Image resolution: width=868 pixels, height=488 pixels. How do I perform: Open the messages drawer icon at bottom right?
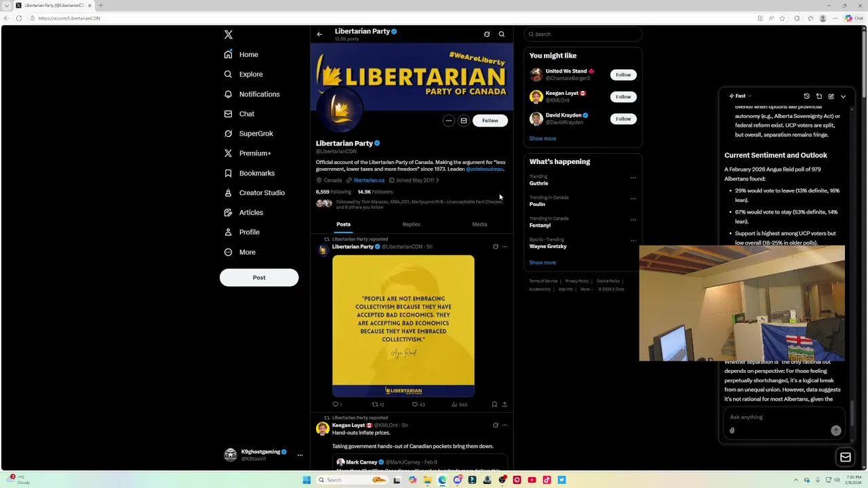(x=846, y=457)
